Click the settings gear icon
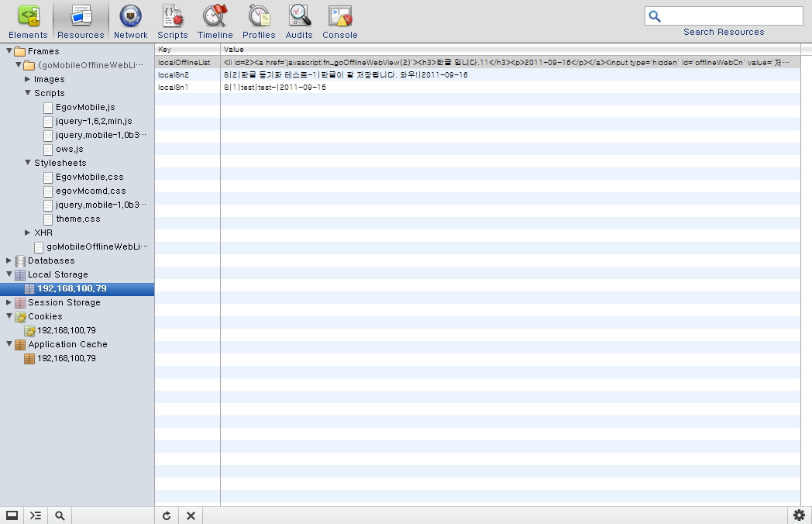This screenshot has height=524, width=812. pyautogui.click(x=800, y=515)
